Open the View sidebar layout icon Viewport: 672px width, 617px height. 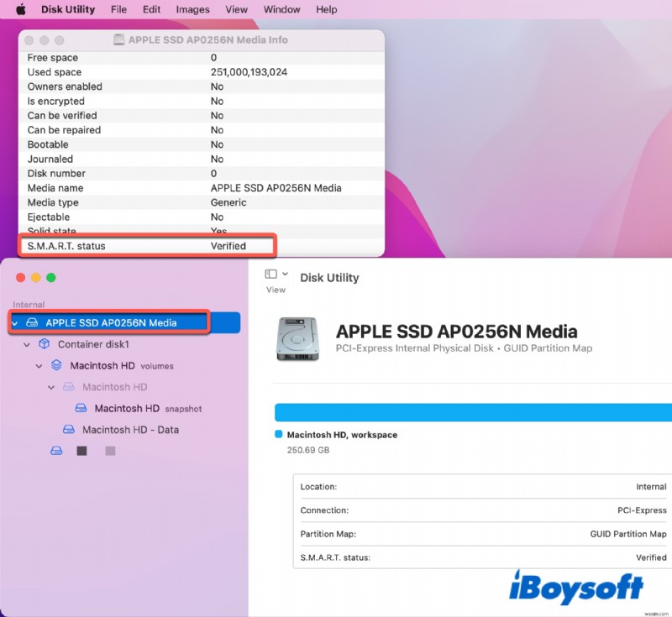pos(271,273)
